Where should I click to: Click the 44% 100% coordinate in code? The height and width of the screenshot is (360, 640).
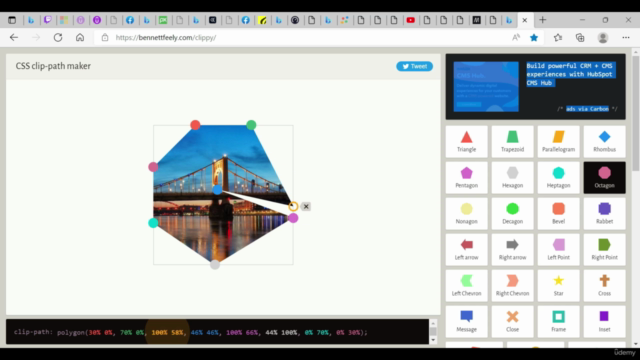281,332
